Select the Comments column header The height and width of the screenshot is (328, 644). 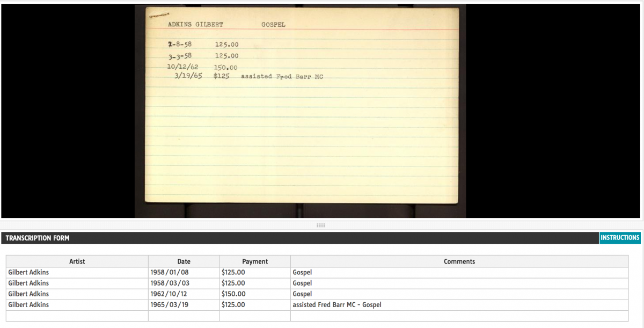(x=459, y=261)
